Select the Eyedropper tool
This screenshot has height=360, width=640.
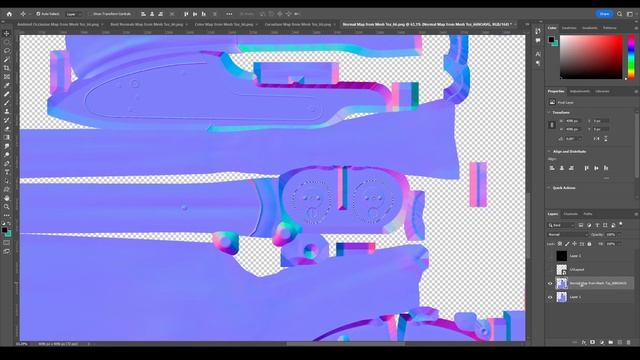(x=7, y=85)
